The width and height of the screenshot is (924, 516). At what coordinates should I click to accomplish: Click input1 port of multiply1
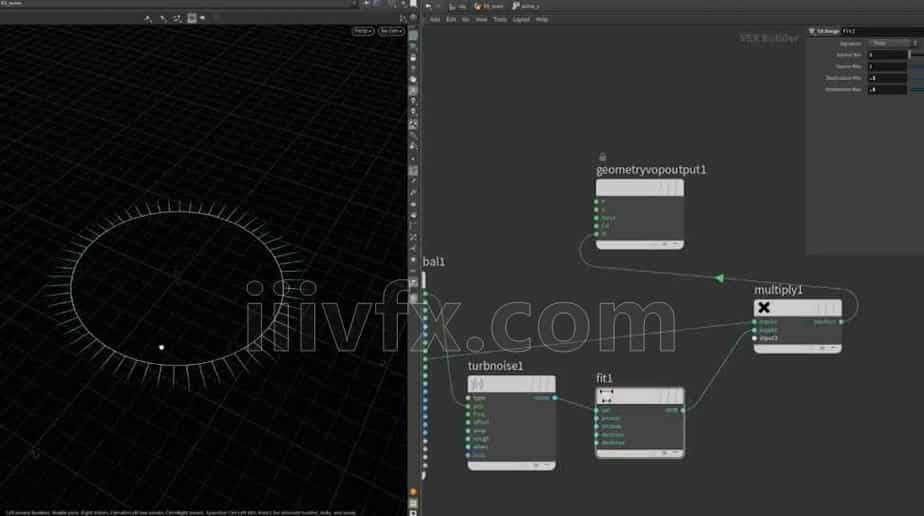(754, 322)
